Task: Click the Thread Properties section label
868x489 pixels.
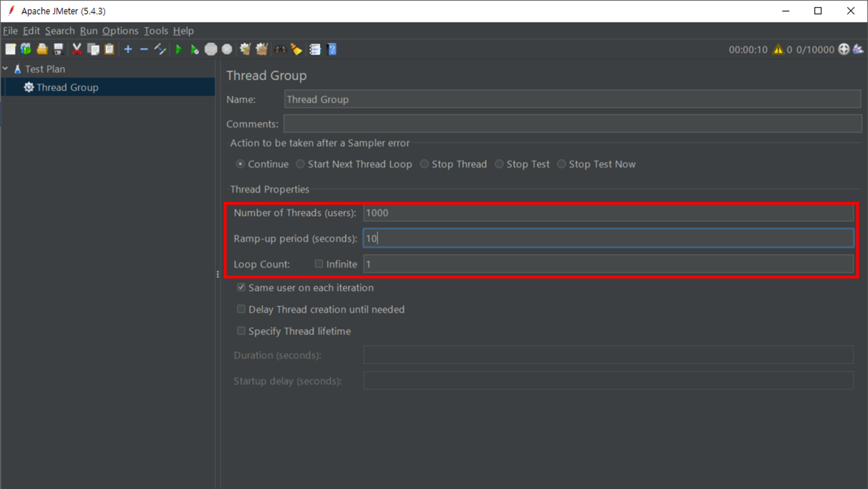Action: 270,189
